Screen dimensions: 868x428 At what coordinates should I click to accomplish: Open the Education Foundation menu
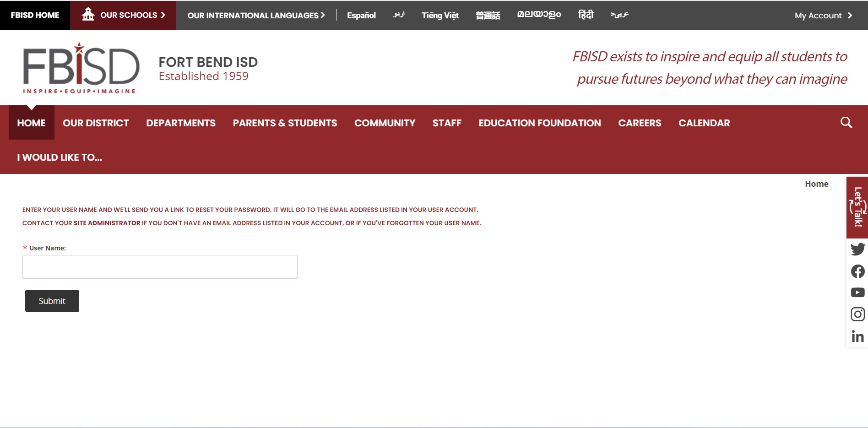tap(539, 123)
